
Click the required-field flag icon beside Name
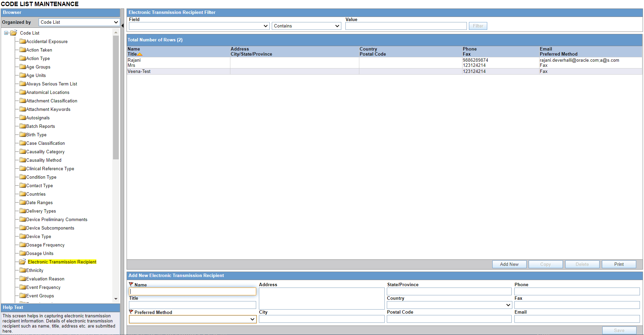pyautogui.click(x=131, y=284)
